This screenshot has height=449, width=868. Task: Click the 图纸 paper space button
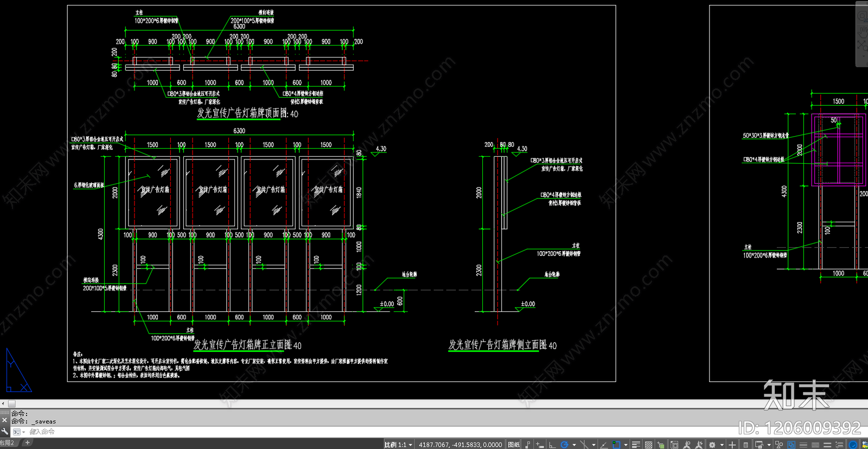(x=514, y=445)
